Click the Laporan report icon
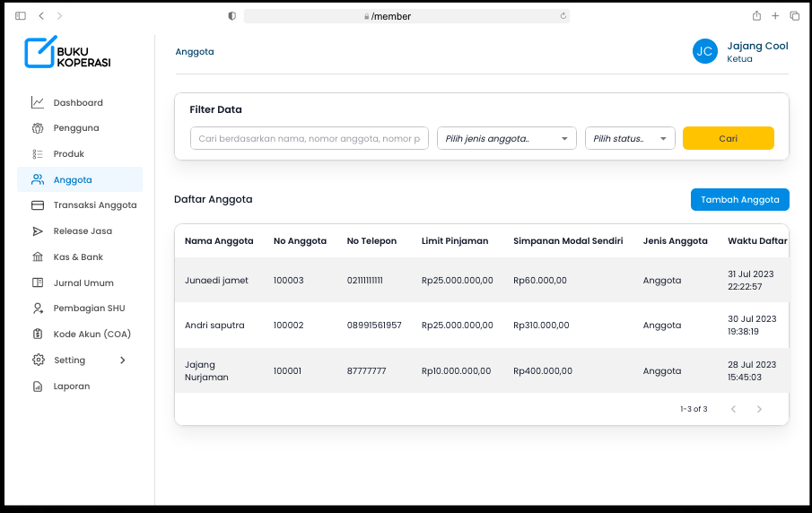Viewport: 812px width, 513px height. click(x=38, y=387)
